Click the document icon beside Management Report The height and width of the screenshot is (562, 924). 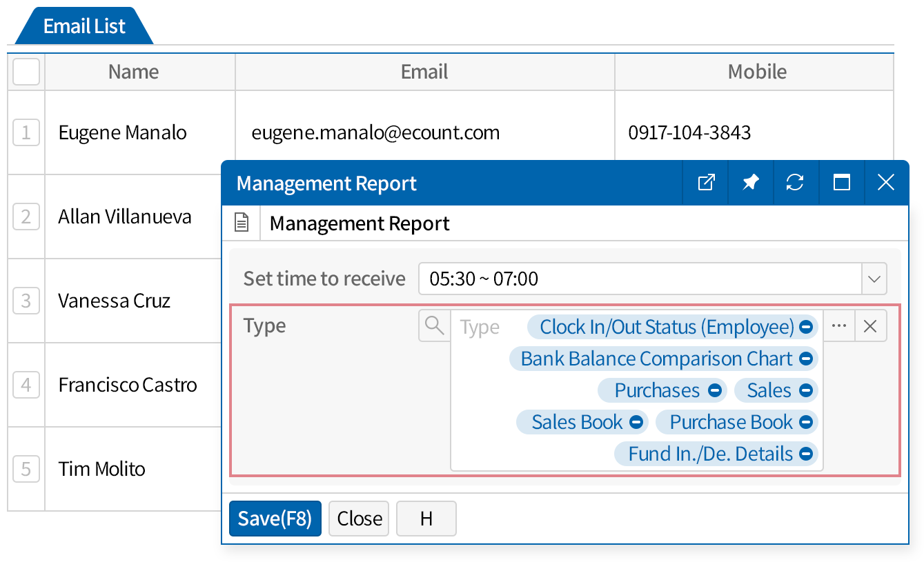click(241, 223)
